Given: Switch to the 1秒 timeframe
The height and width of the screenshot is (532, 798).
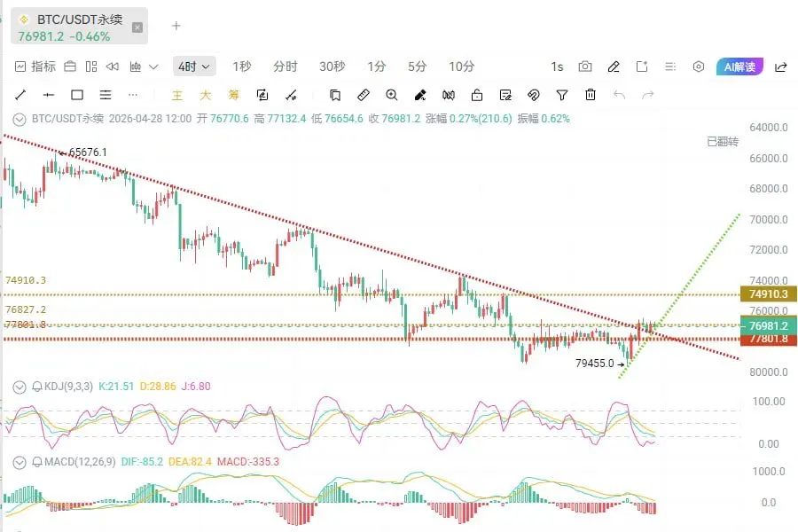Looking at the screenshot, I should coord(242,66).
